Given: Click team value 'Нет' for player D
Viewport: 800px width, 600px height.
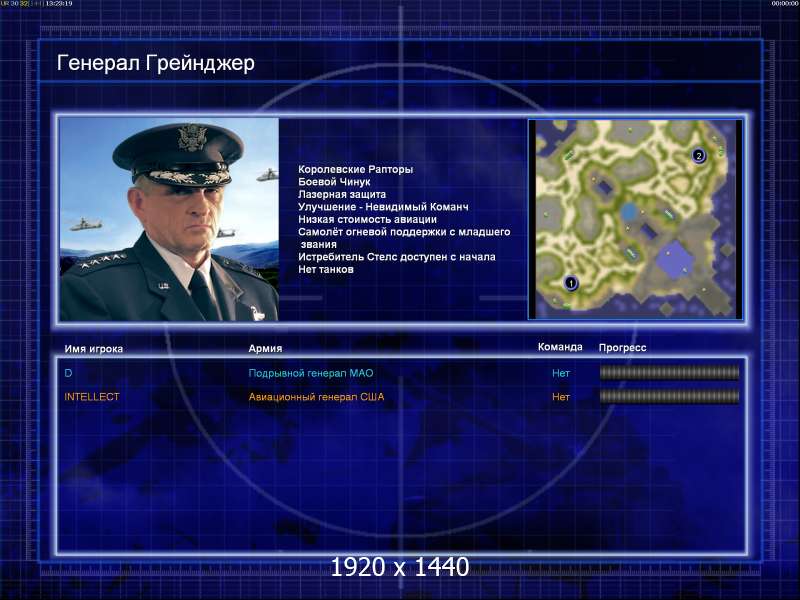Looking at the screenshot, I should [561, 373].
